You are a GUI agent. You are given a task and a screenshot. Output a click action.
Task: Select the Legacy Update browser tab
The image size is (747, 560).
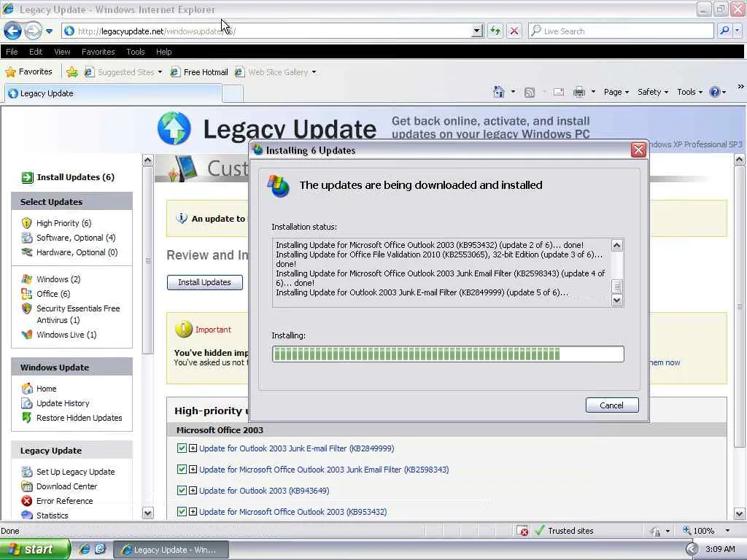coord(113,93)
